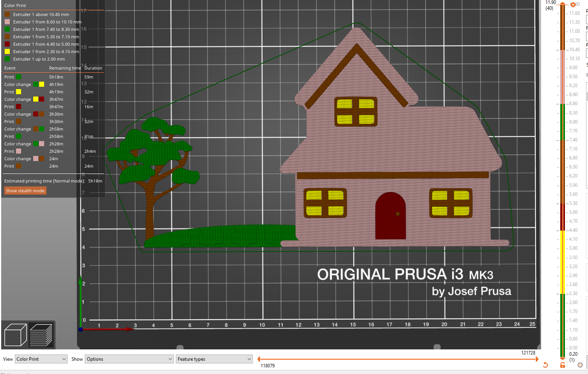The height and width of the screenshot is (374, 588).
Task: Click layer height label 3.50 on ruler
Action: (x=573, y=258)
